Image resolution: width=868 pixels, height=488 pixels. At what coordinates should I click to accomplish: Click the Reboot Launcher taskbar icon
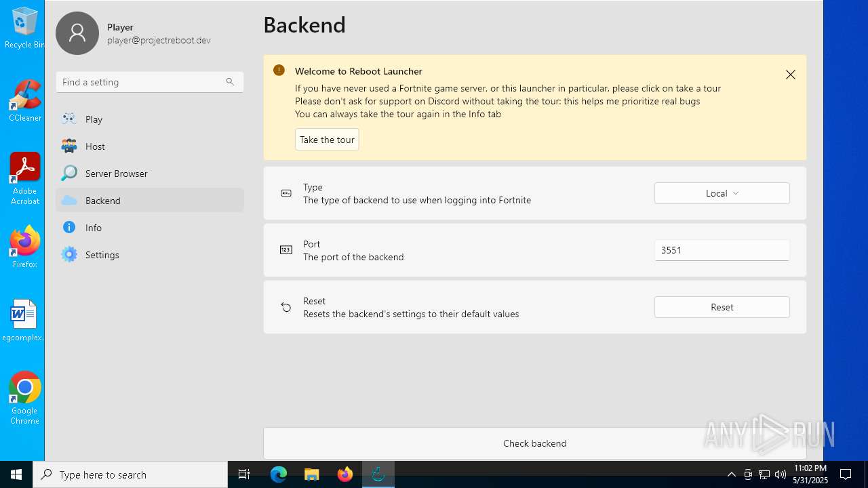click(x=378, y=474)
